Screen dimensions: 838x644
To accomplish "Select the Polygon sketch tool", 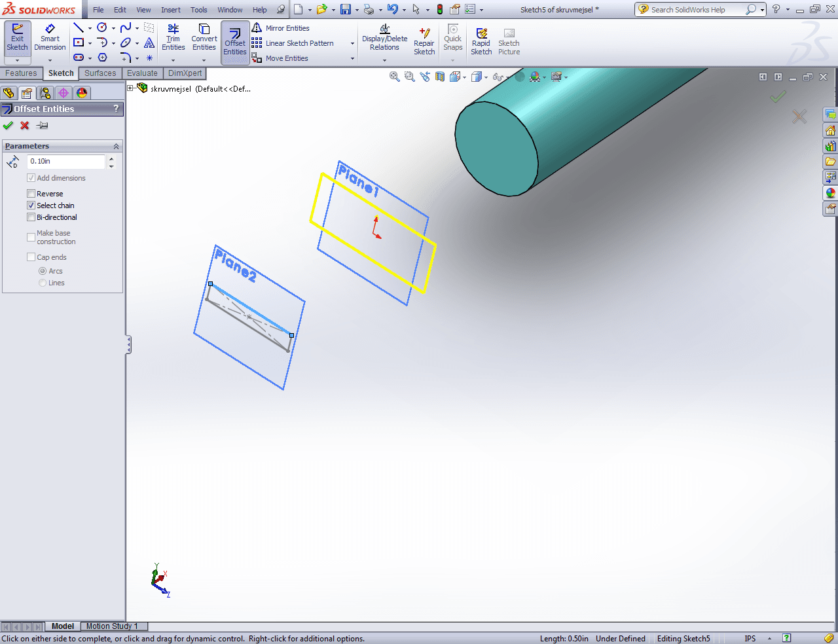I will pos(102,58).
